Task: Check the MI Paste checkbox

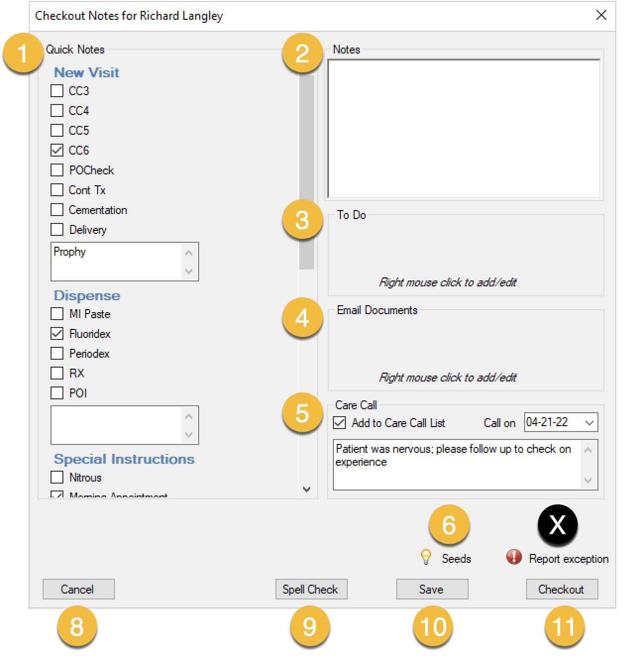Action: 57,314
